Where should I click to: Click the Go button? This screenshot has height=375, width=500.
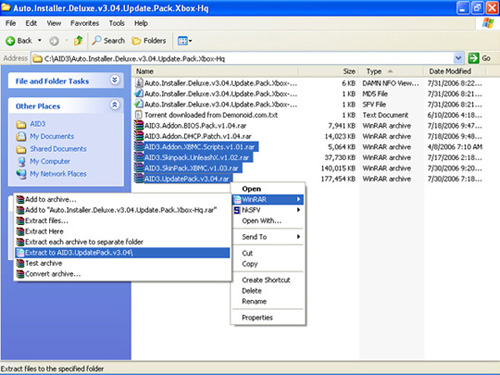479,58
